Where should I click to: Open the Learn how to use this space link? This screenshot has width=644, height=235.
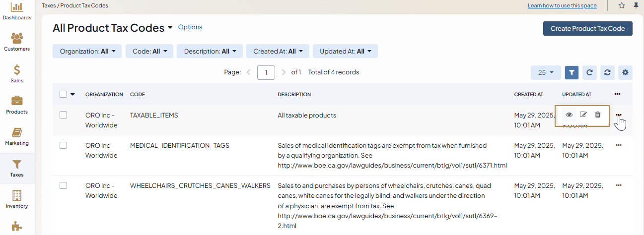click(563, 5)
